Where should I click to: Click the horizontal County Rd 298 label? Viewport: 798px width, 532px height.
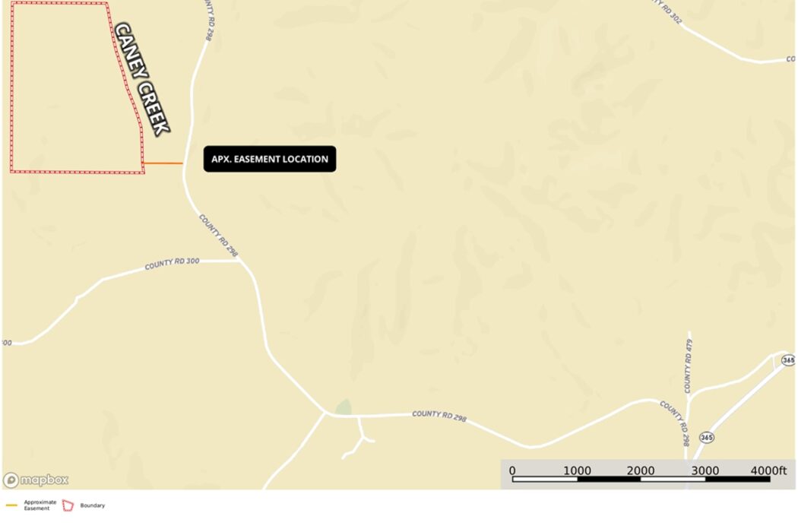[439, 416]
